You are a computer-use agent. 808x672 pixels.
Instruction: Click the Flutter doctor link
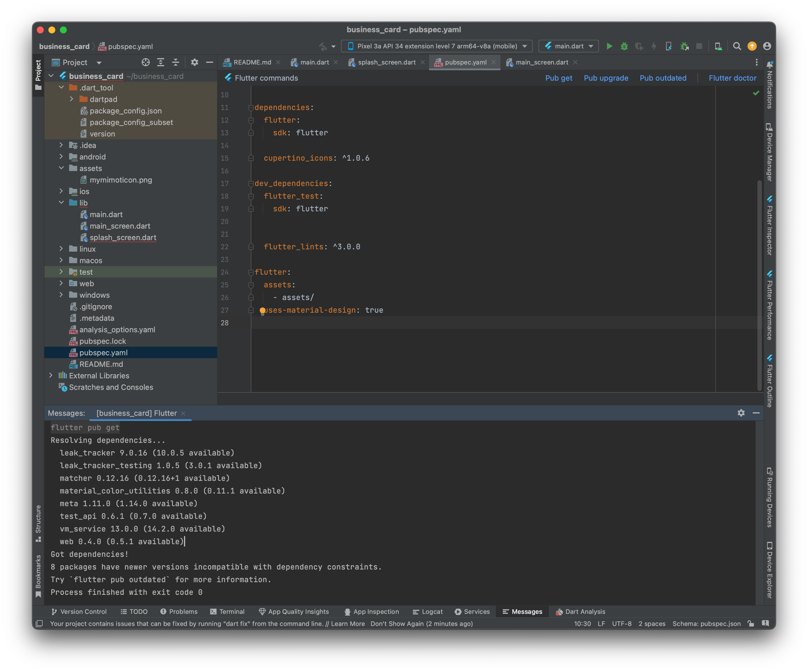click(x=732, y=78)
